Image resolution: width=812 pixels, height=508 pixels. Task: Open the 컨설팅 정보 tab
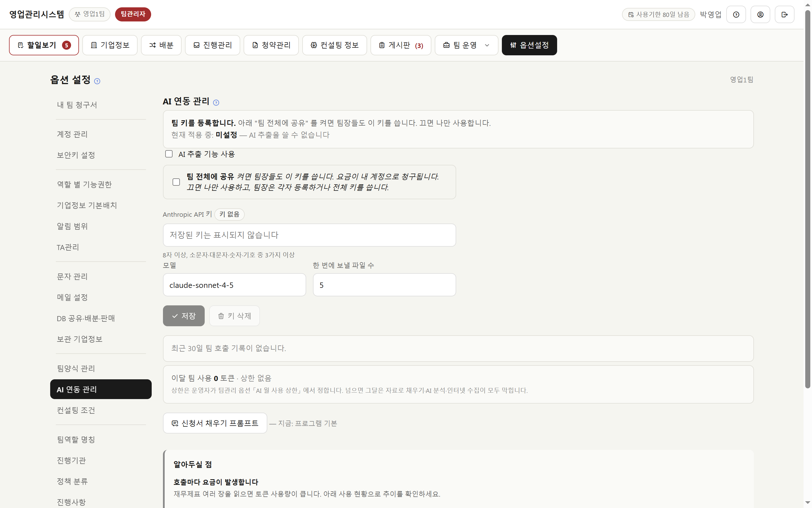coord(335,45)
